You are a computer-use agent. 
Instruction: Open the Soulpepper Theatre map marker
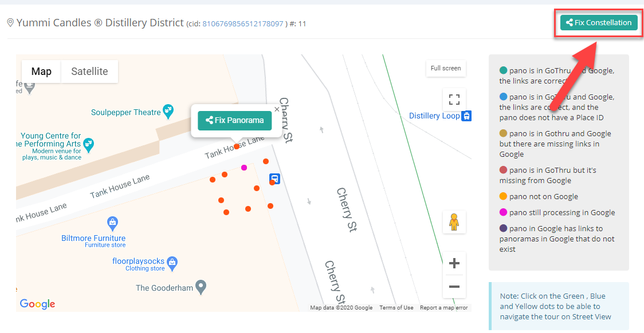(168, 111)
